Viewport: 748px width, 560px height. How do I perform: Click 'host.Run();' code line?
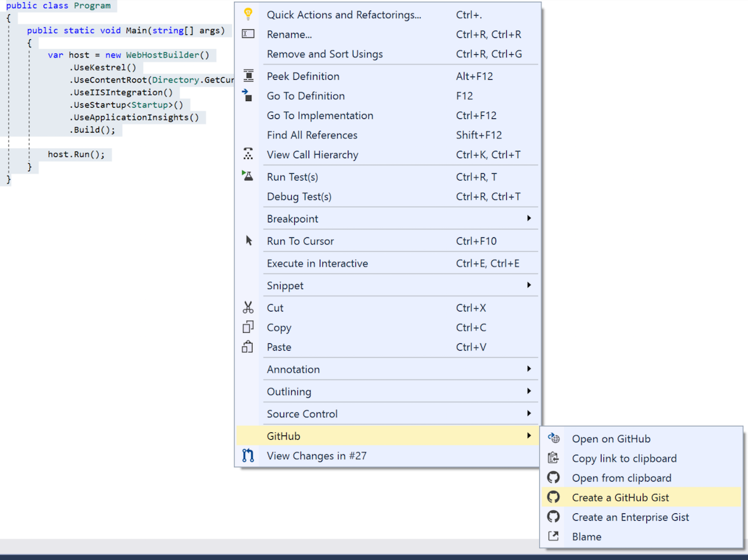point(76,154)
